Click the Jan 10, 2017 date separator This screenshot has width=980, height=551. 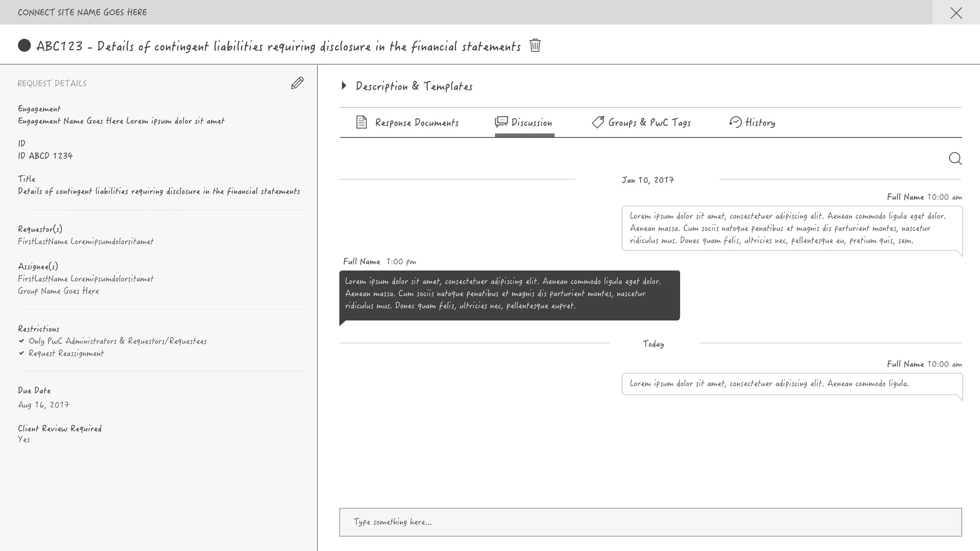coord(648,180)
